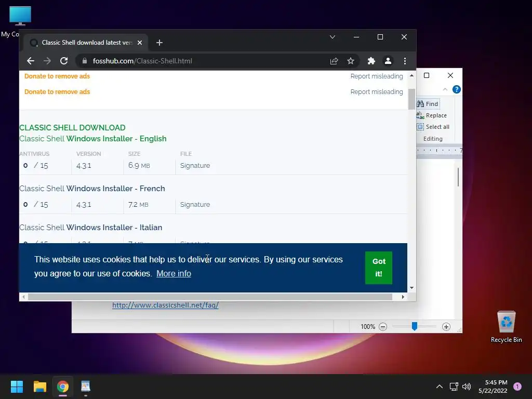Click the padlock site info icon
Screen dimensions: 532x399
click(85, 61)
